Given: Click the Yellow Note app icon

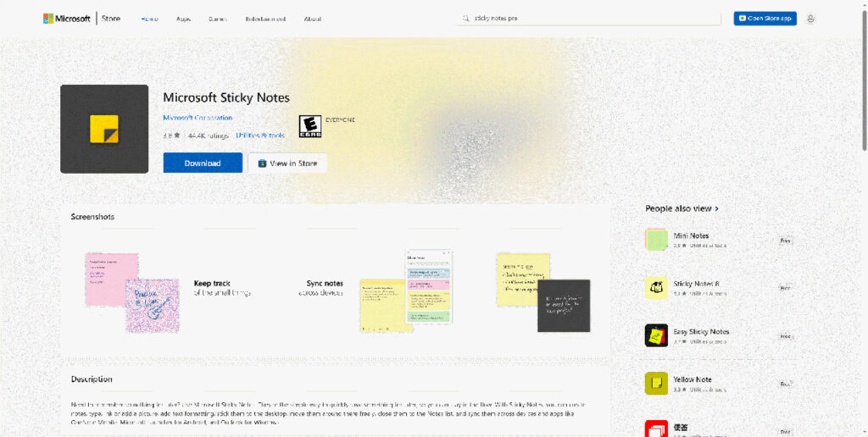Looking at the screenshot, I should pos(656,384).
